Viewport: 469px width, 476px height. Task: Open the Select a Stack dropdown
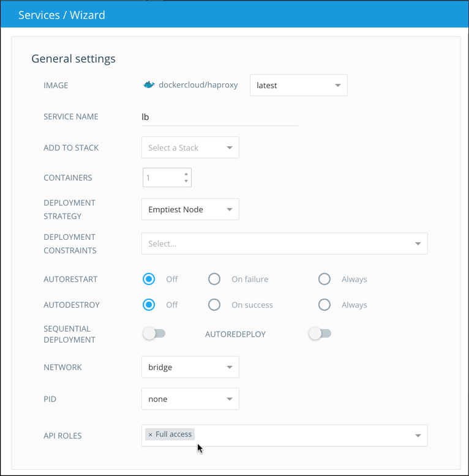(x=190, y=147)
